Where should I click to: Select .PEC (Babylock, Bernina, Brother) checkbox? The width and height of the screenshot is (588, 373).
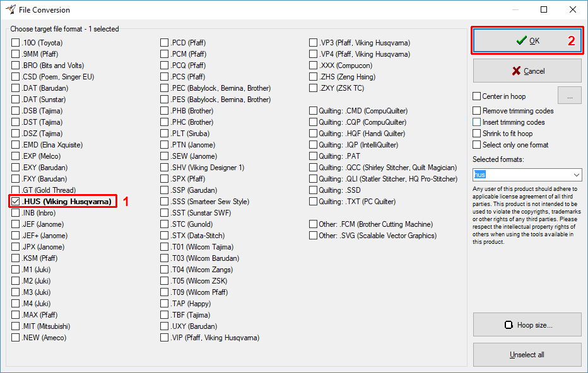point(164,88)
